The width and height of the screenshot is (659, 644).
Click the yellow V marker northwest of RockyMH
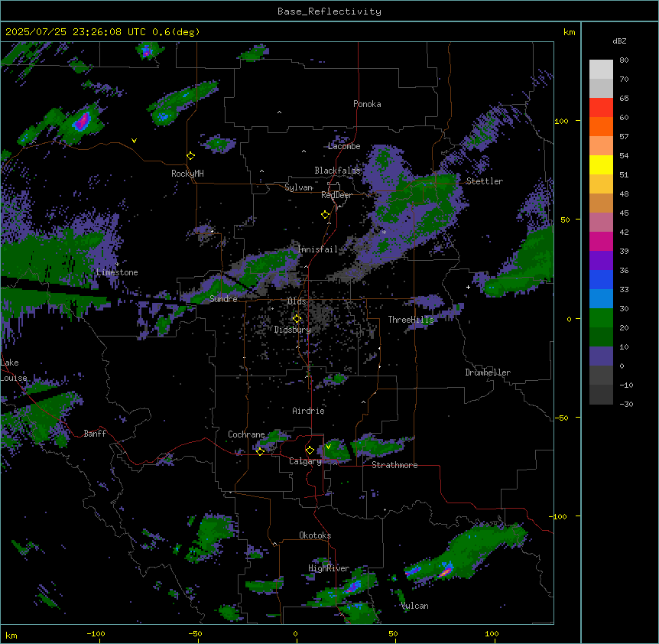pyautogui.click(x=134, y=141)
